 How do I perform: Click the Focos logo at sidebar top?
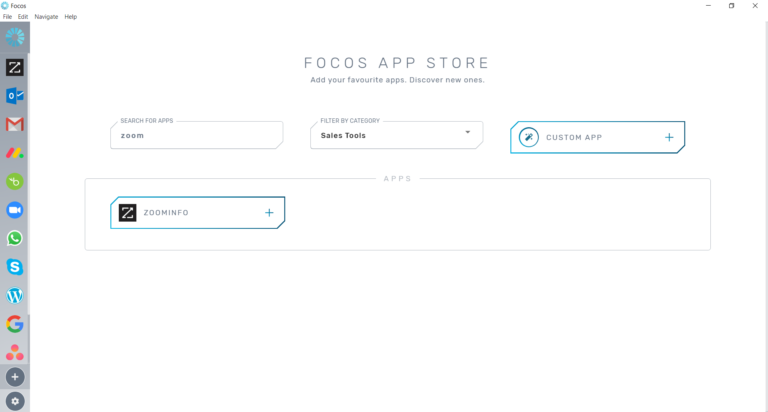click(14, 37)
